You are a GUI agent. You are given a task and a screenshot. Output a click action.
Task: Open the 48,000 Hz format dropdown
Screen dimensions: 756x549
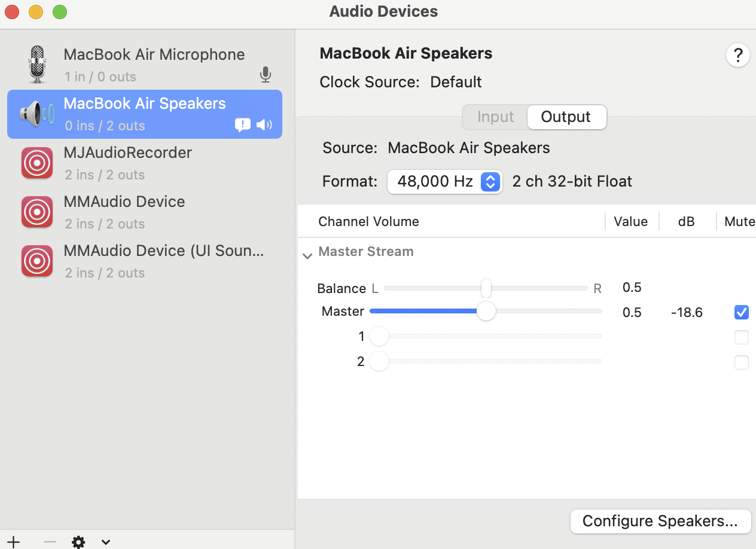point(444,181)
